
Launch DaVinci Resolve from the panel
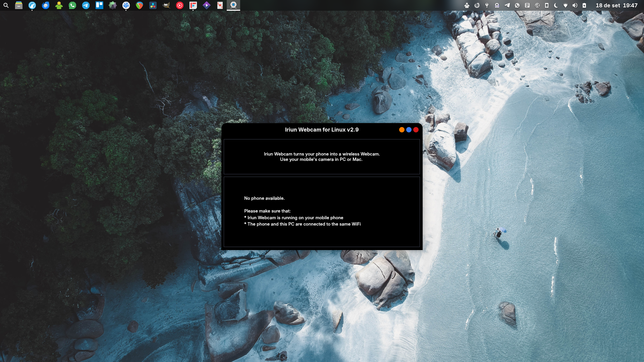click(x=153, y=5)
